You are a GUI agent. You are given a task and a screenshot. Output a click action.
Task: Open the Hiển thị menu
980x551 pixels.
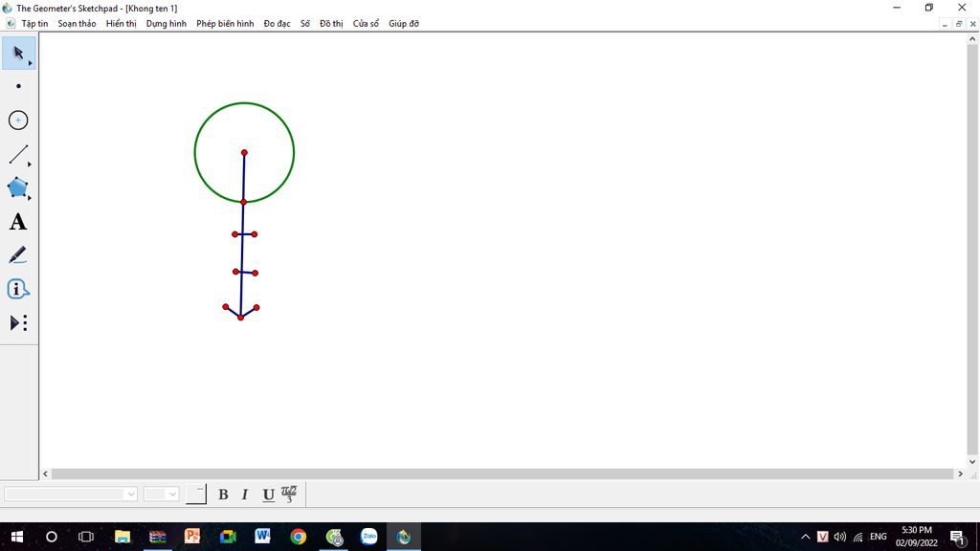[122, 24]
